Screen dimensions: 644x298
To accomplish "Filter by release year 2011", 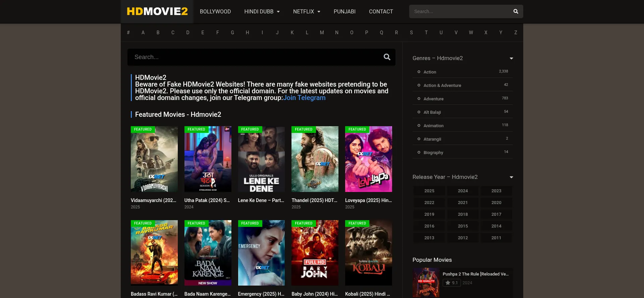I will tap(496, 238).
